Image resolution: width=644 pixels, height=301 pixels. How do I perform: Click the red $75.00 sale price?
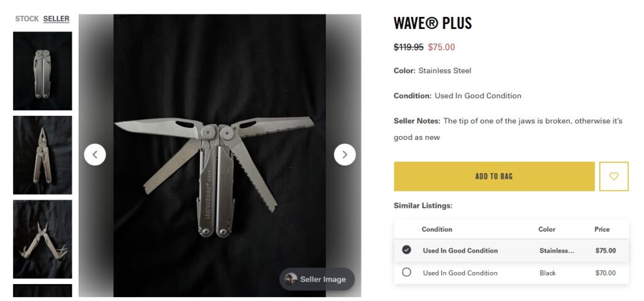pyautogui.click(x=441, y=47)
